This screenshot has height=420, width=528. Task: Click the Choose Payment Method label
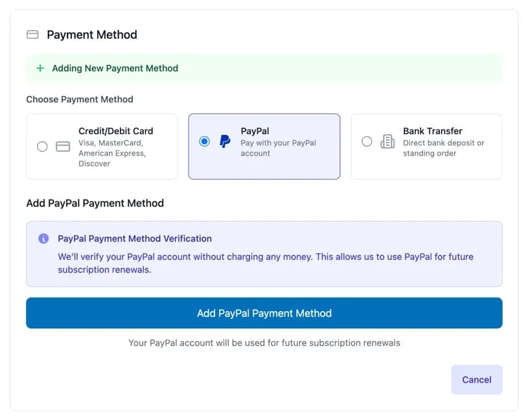coord(80,99)
